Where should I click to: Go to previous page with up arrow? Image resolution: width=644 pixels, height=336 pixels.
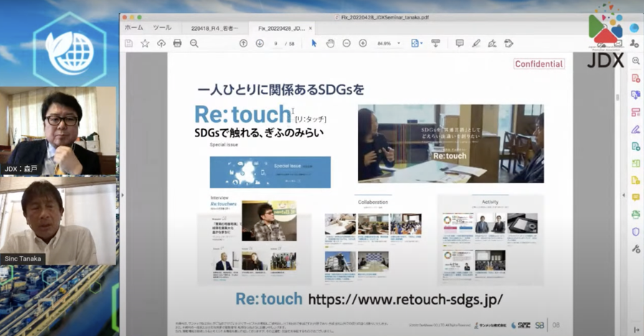pyautogui.click(x=243, y=43)
